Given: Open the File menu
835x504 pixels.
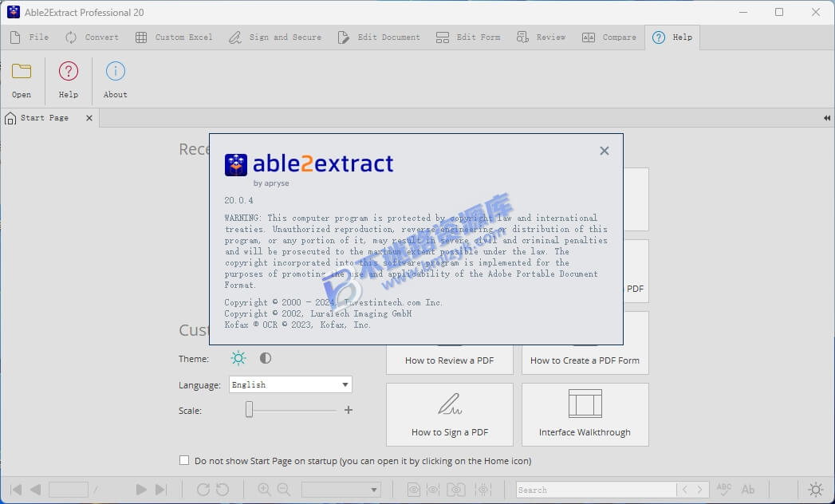Looking at the screenshot, I should [x=30, y=37].
